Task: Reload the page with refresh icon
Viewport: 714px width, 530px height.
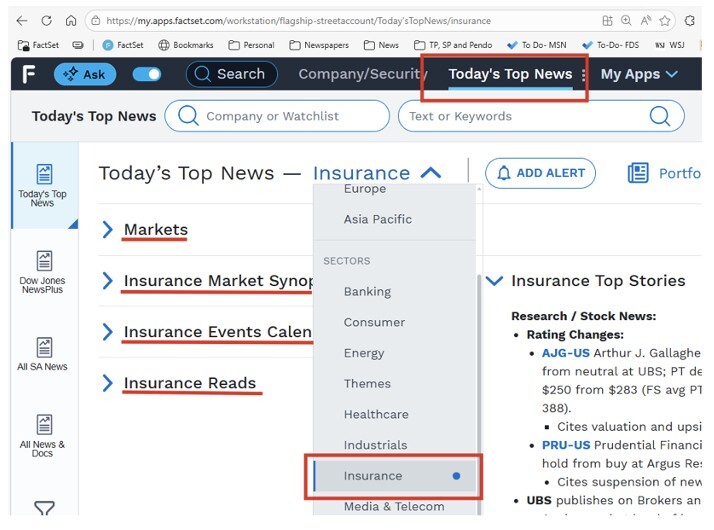Action: [46, 20]
